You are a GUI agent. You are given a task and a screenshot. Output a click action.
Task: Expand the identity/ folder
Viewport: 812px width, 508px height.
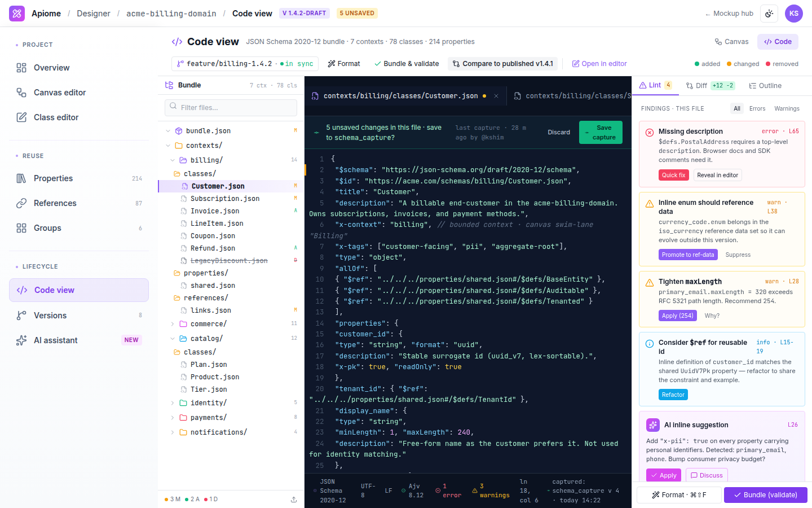pyautogui.click(x=173, y=403)
